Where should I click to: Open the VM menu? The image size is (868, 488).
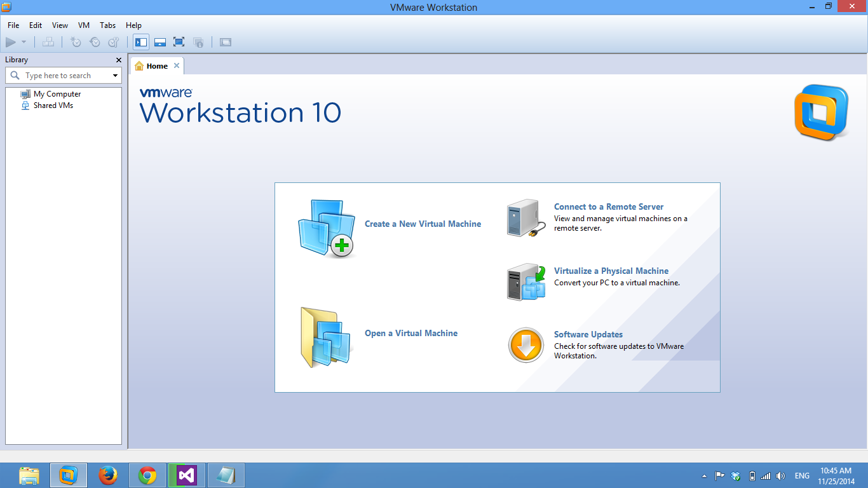[x=83, y=25]
